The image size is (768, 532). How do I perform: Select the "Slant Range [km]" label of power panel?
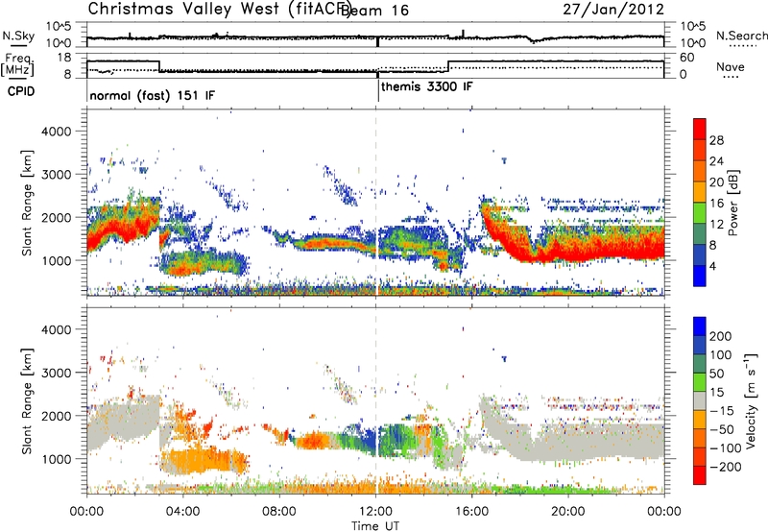27,203
